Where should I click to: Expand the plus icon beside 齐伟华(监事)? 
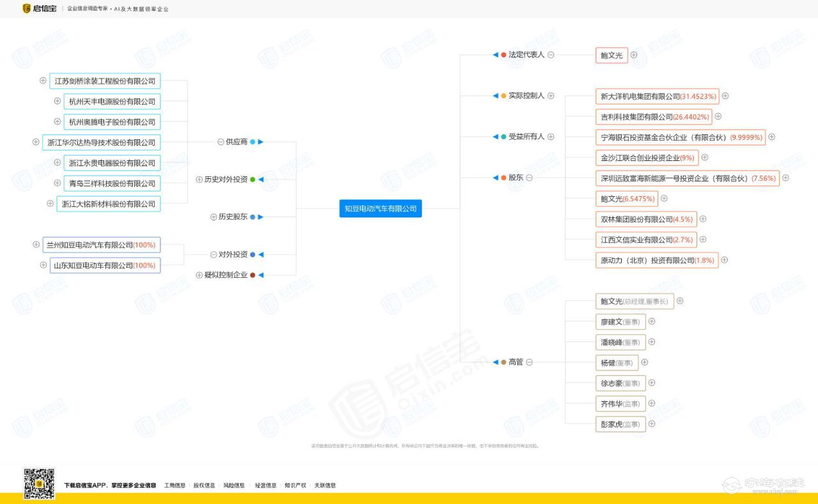(652, 403)
